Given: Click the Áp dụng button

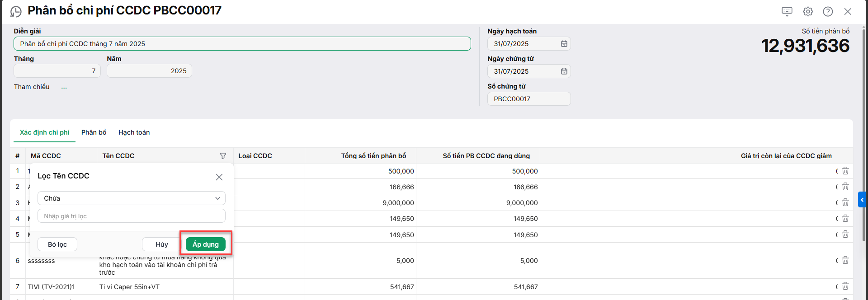Looking at the screenshot, I should coord(206,244).
